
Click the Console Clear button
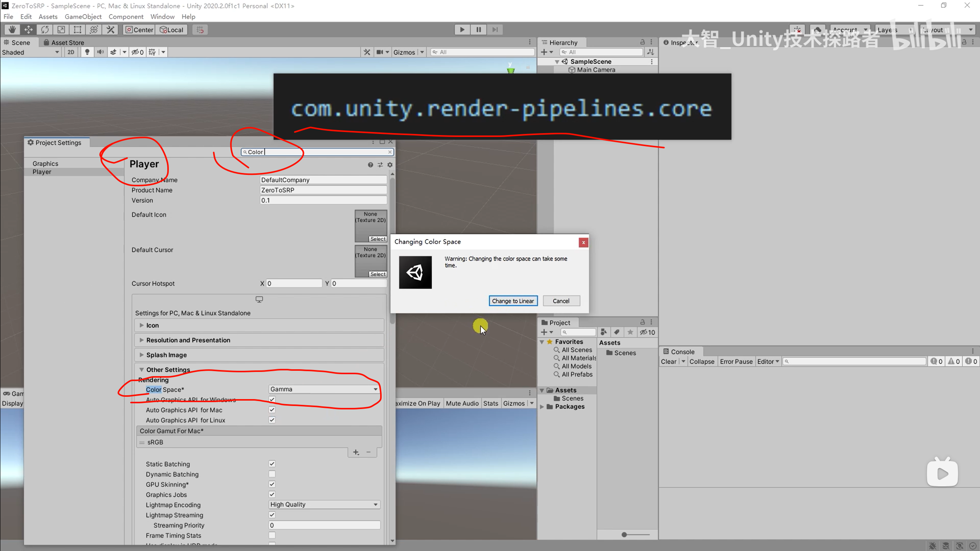[x=668, y=362]
